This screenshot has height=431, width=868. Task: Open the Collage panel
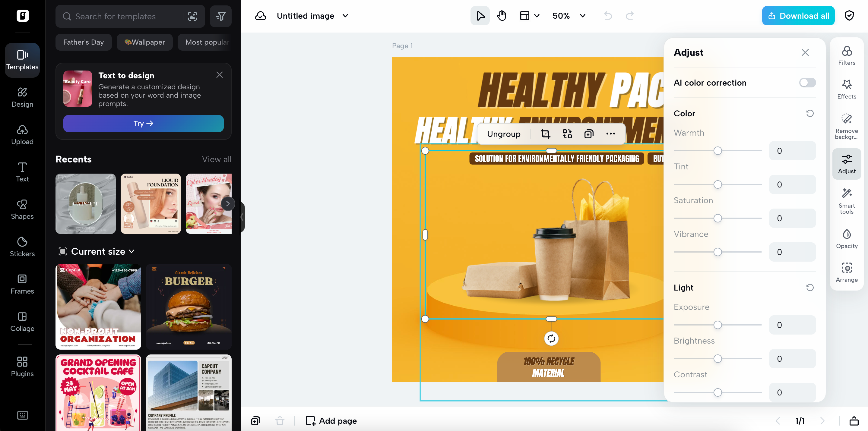click(22, 322)
